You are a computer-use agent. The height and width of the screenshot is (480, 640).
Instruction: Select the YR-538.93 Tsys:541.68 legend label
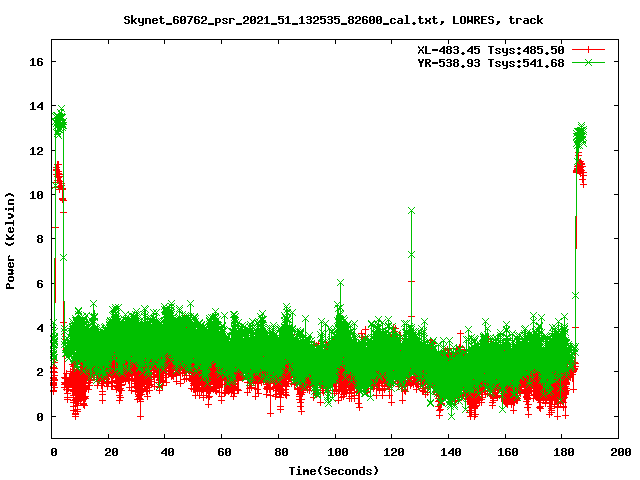pos(491,63)
